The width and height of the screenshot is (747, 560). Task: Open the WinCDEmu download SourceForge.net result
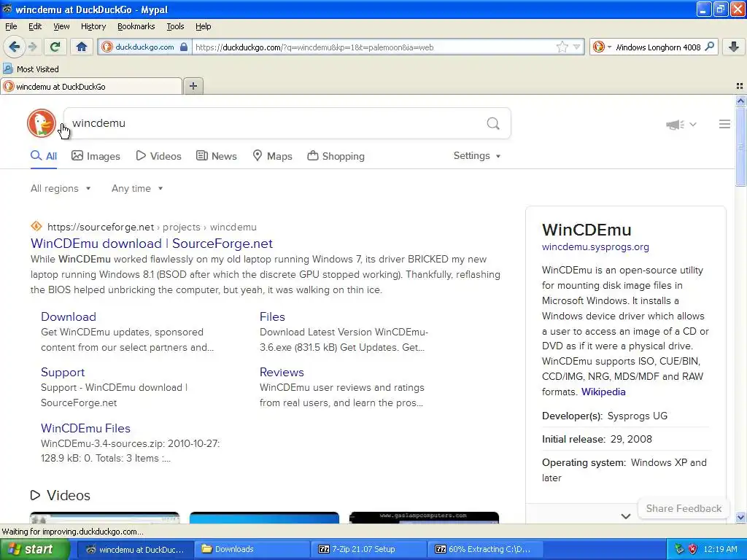[x=152, y=244]
